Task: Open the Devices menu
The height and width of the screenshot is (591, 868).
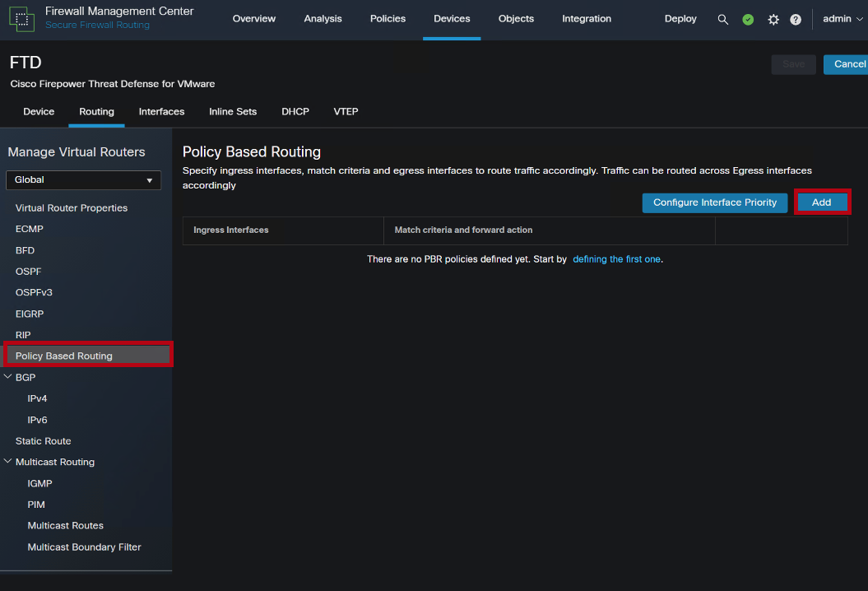Action: [x=452, y=19]
